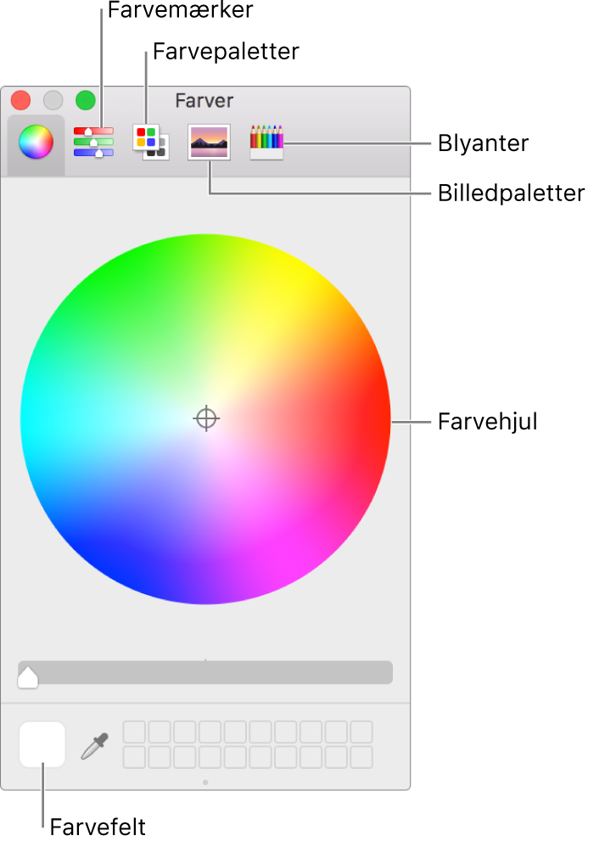Open the color palettes tab
This screenshot has height=847, width=616.
151,143
